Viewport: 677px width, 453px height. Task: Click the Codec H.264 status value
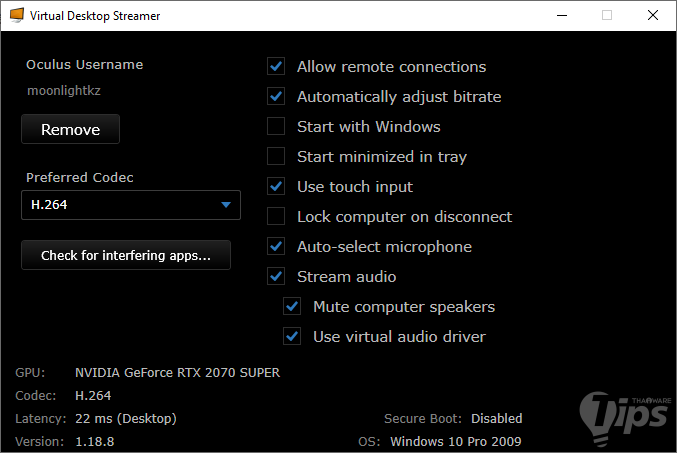tap(93, 396)
